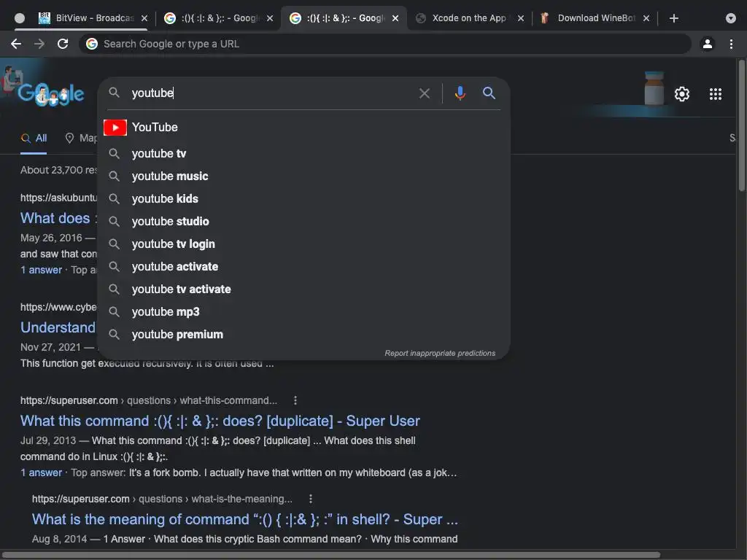Click the 'About 23,700' results count text
Image resolution: width=747 pixels, height=560 pixels.
(x=58, y=170)
